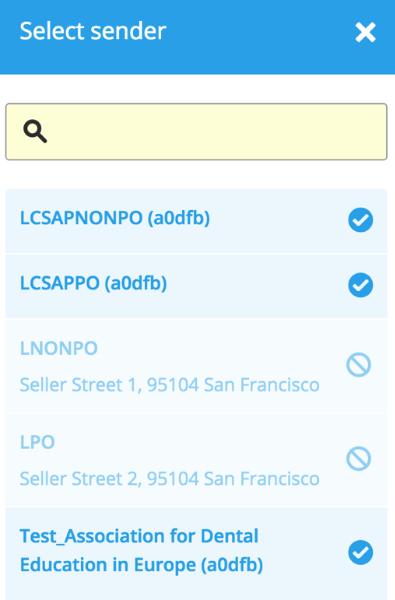395x600 pixels.
Task: Click the (a0dfb) code after LCSAPPO
Action: coord(136,283)
